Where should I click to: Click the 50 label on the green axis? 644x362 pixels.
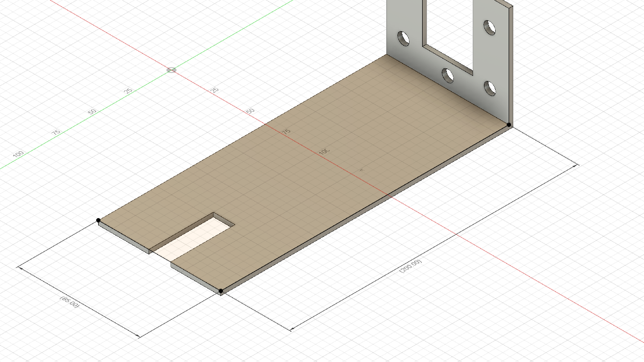coord(92,112)
